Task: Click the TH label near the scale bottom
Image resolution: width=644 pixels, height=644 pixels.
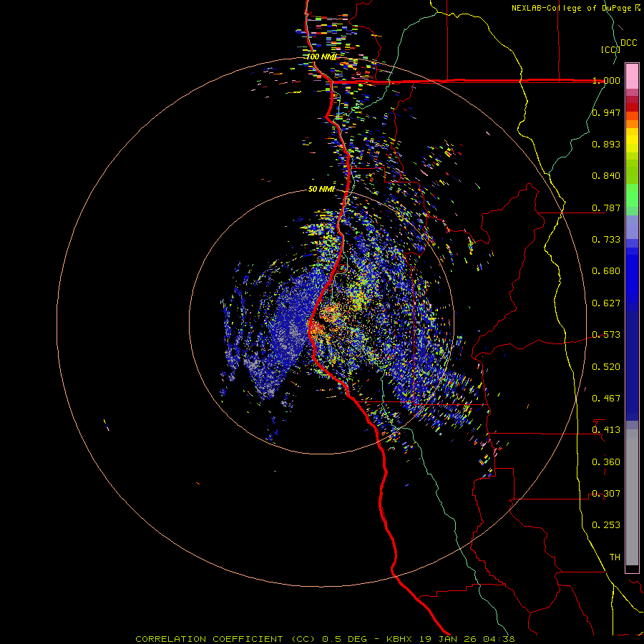Action: point(615,557)
